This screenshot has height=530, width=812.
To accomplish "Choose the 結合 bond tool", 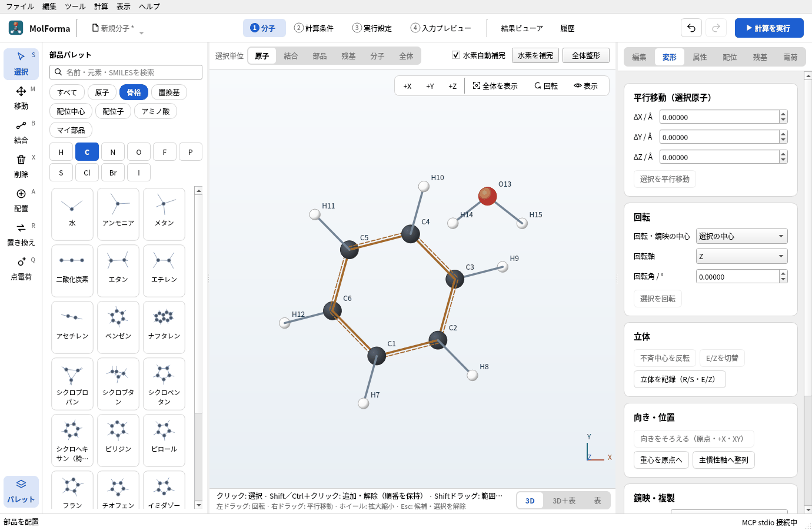I will coord(21,132).
